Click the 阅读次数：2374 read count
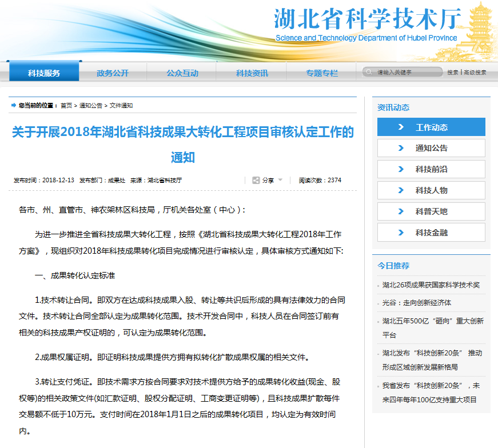 [320, 181]
